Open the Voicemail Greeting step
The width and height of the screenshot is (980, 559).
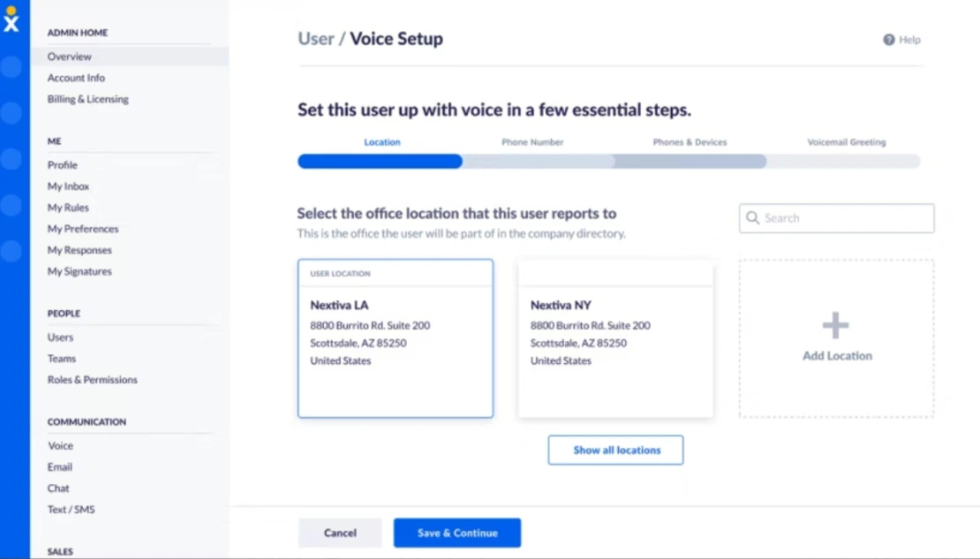coord(846,141)
